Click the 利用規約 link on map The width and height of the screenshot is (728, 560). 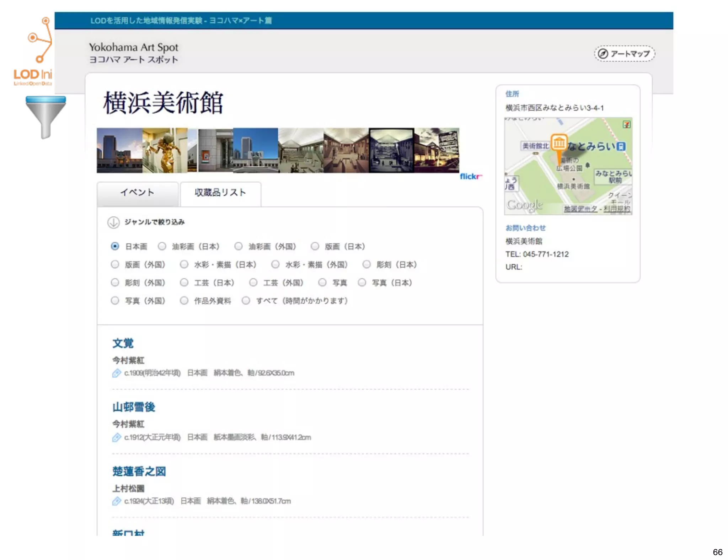pyautogui.click(x=616, y=209)
